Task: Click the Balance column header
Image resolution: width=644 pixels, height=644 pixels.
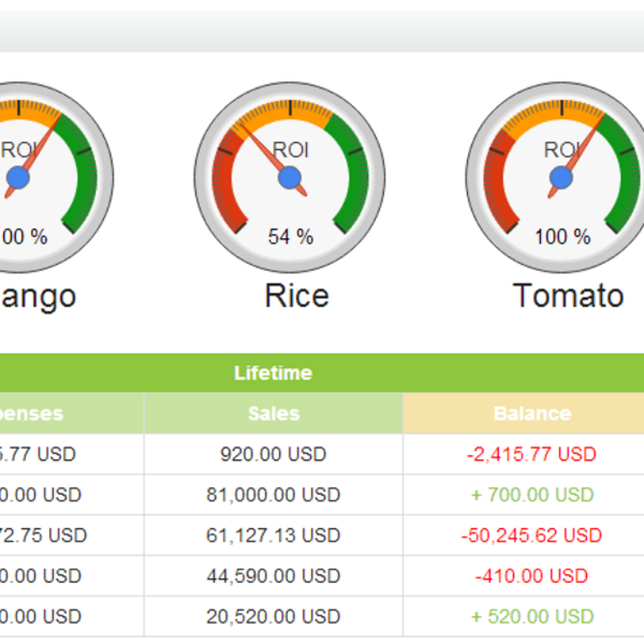Action: (523, 413)
